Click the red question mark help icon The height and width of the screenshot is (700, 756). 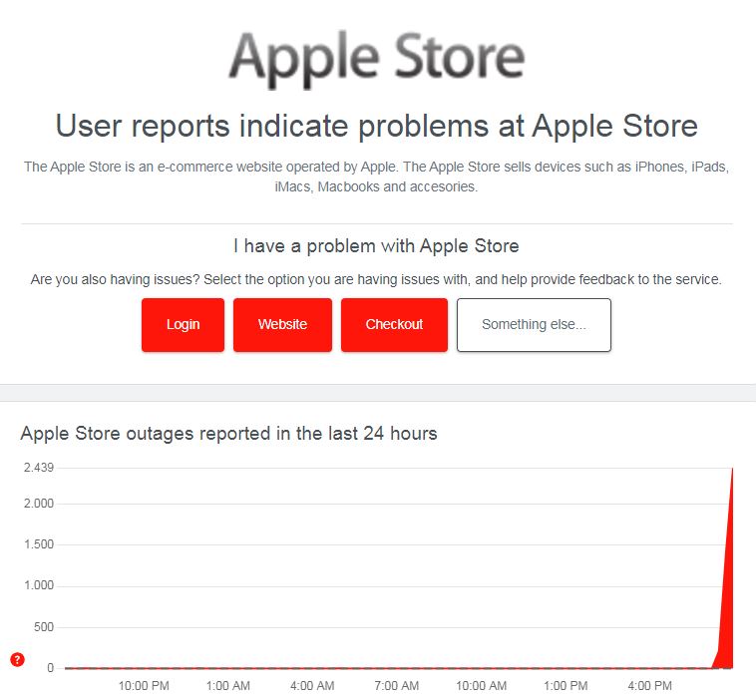(x=17, y=659)
